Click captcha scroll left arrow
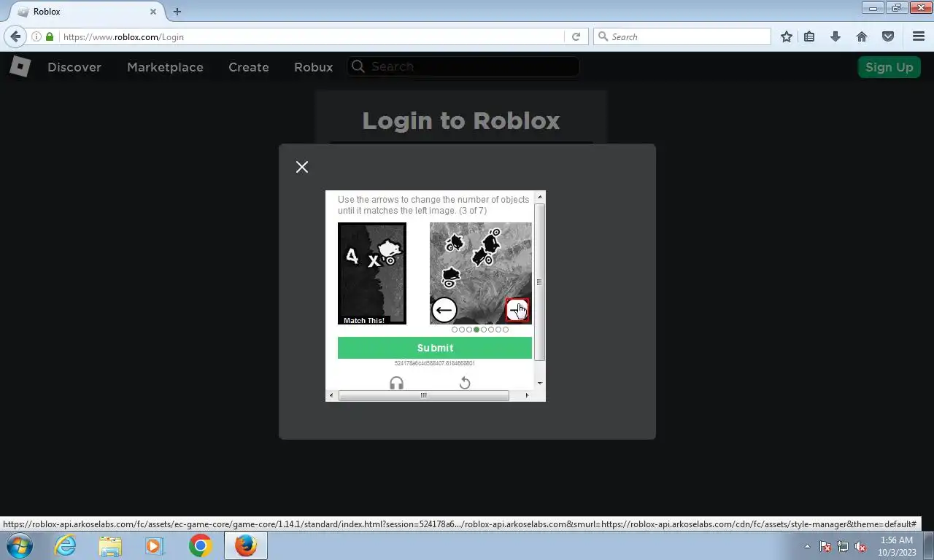This screenshot has width=934, height=560. click(331, 395)
